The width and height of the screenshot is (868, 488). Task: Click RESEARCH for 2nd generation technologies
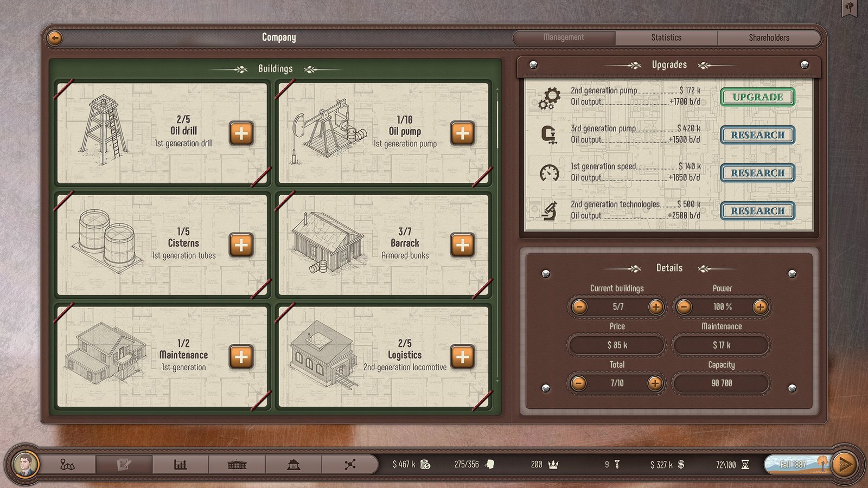tap(757, 211)
